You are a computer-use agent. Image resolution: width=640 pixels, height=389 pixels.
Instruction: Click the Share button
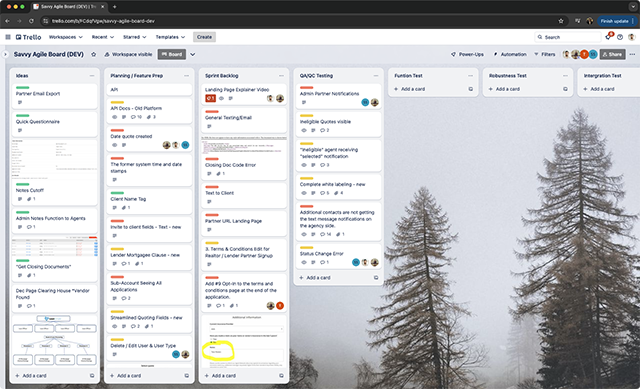(x=612, y=54)
